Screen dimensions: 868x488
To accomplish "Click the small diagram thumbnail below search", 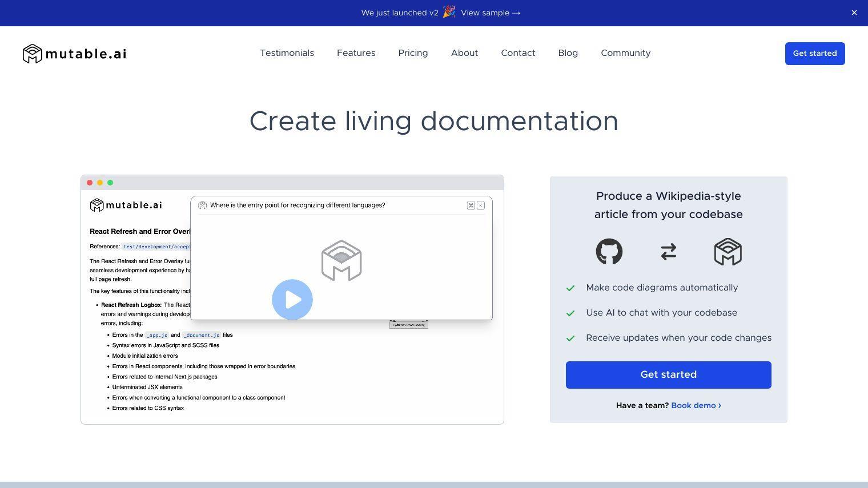I will pos(409,324).
